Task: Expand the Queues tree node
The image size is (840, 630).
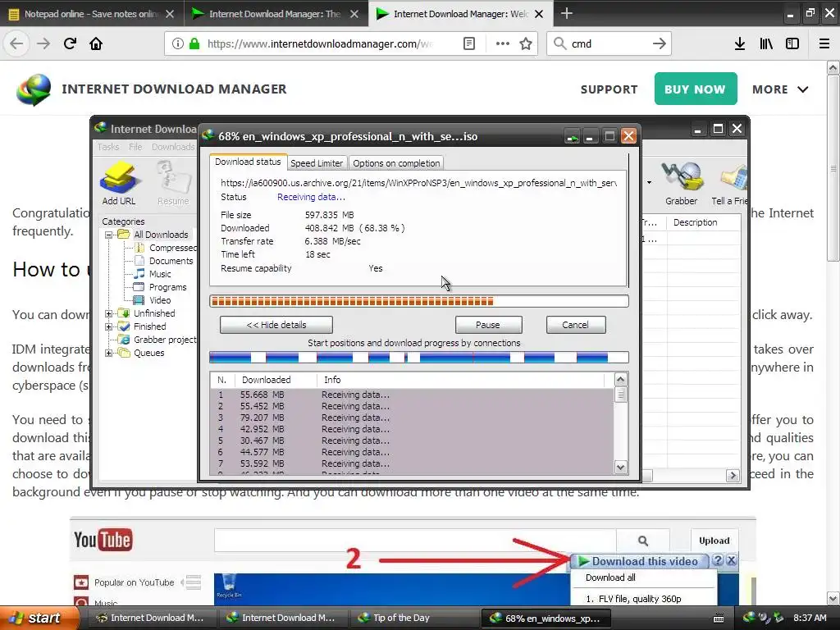Action: 109,353
